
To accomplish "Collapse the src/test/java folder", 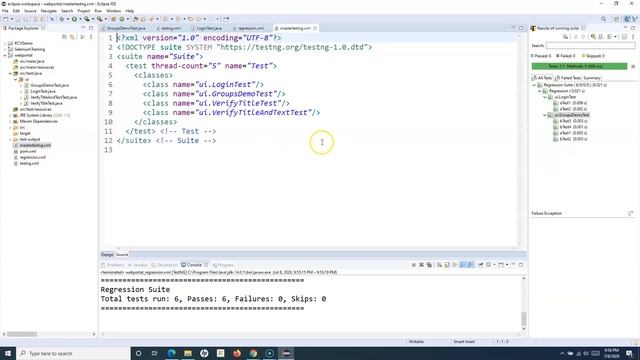I will [10, 73].
